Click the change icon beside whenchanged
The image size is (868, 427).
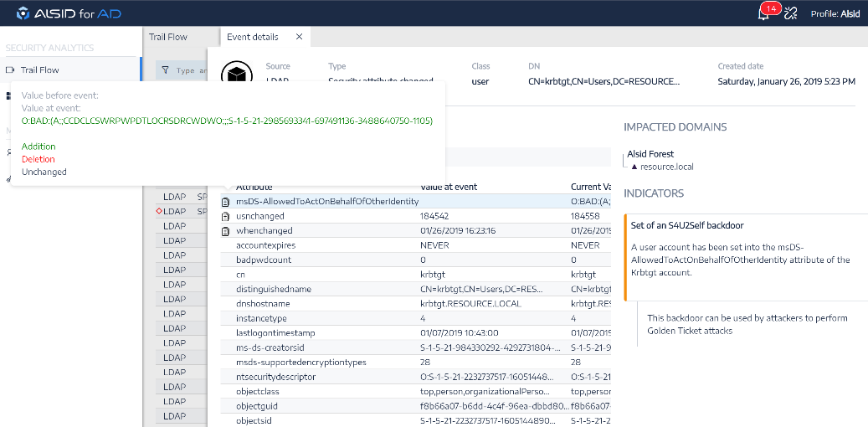tap(225, 231)
